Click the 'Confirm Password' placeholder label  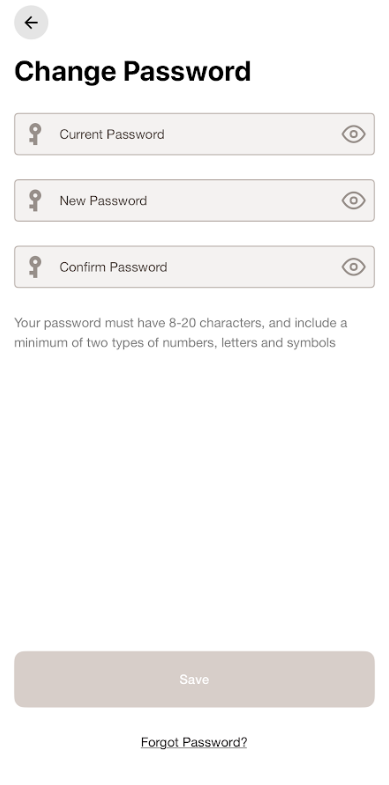[113, 267]
